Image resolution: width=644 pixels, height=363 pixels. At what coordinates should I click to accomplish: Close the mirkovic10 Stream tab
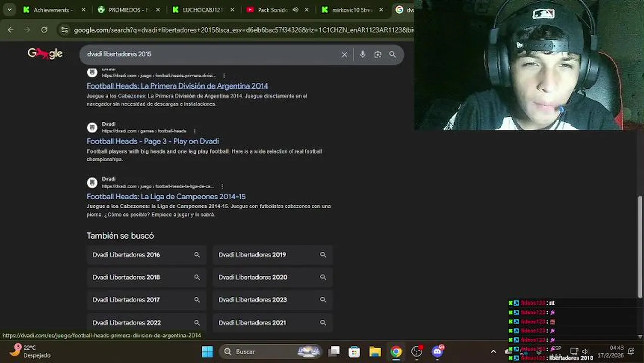[x=381, y=10]
